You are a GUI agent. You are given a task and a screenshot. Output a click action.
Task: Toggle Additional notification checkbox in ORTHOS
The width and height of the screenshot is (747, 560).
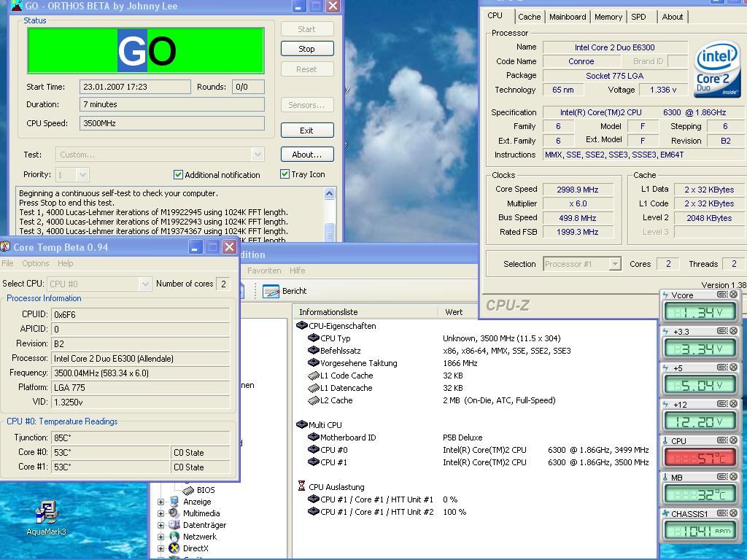(x=178, y=175)
